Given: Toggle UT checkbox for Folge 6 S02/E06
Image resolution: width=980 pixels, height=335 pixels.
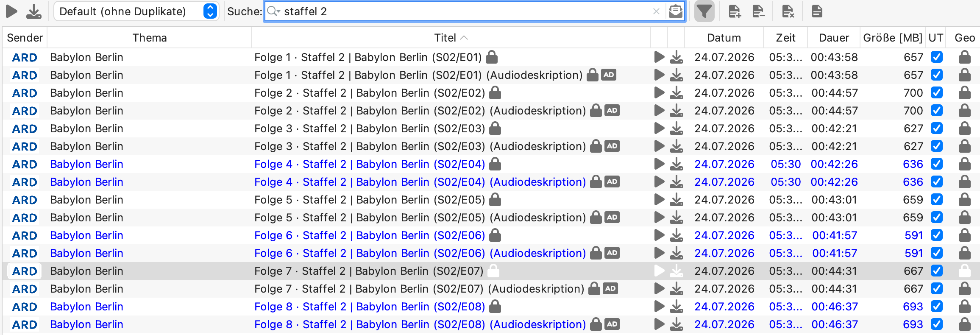Looking at the screenshot, I should 937,235.
